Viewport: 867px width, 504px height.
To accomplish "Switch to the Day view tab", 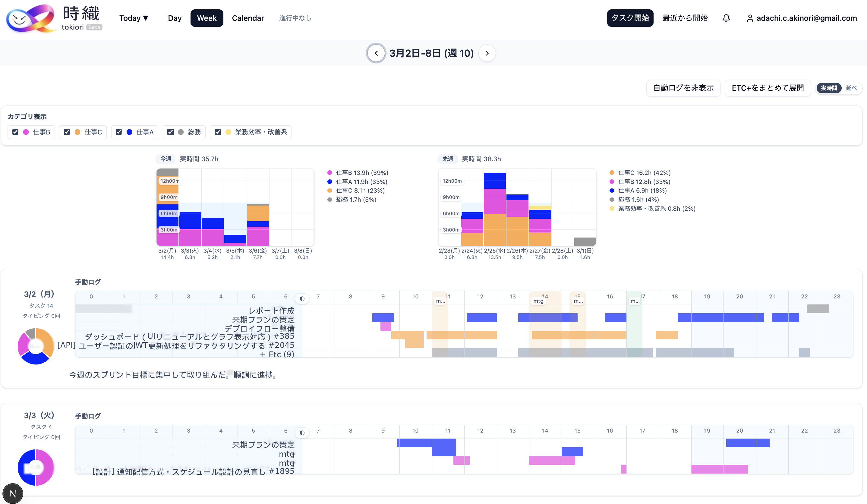I will pos(175,18).
